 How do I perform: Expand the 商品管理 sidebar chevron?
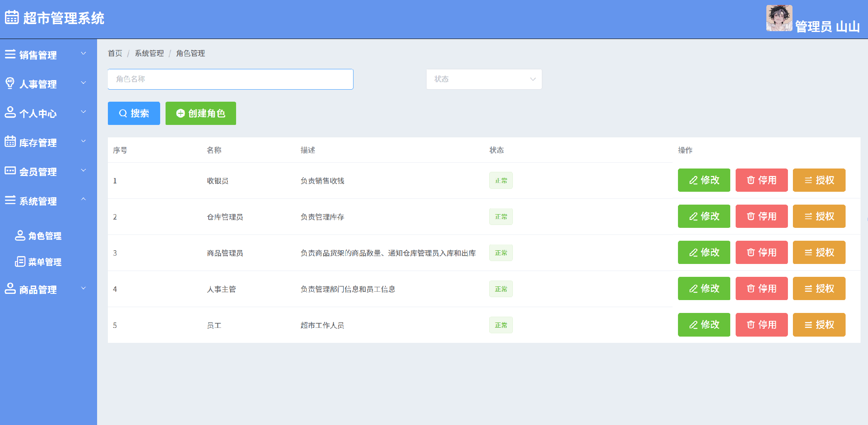coord(83,288)
